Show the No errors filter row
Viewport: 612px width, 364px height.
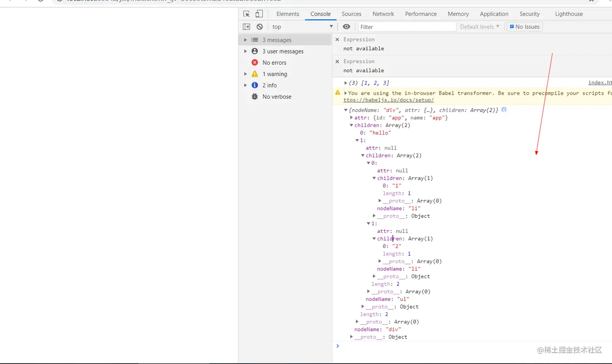pyautogui.click(x=274, y=63)
